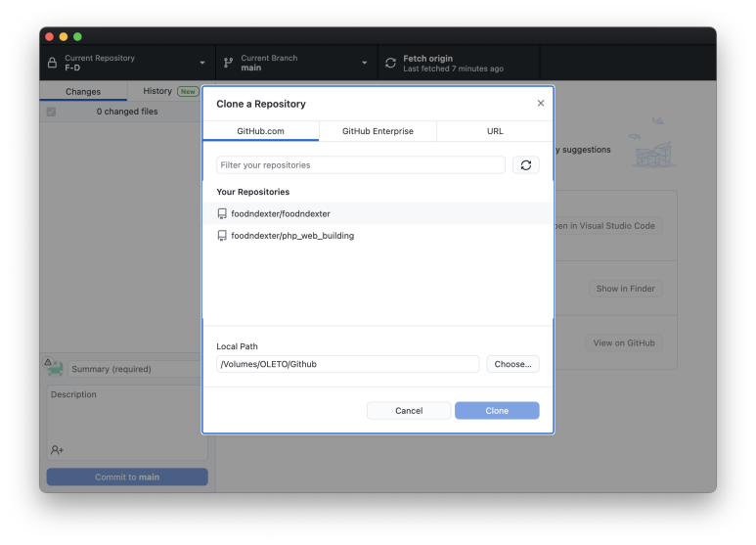Click the Summary (required) field
Screen dimensions: 756x545
(135, 369)
